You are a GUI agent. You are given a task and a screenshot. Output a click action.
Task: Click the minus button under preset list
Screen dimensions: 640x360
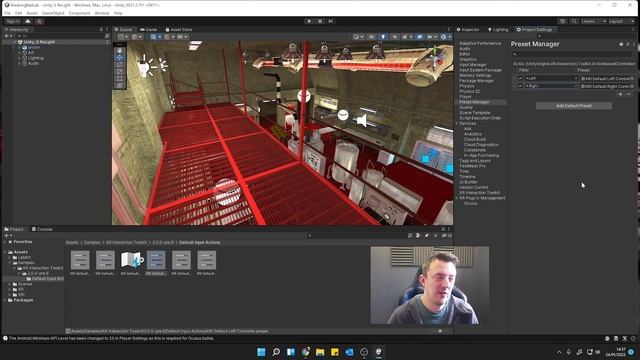629,94
